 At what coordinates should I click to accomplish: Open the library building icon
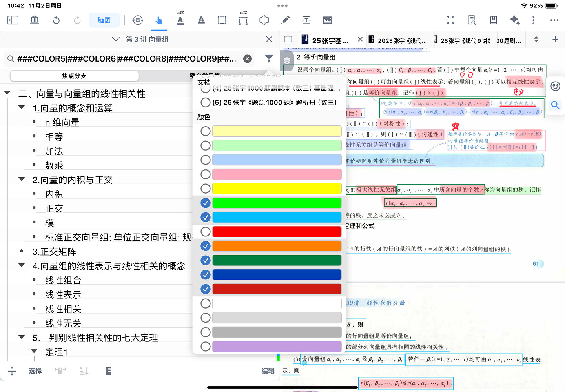tap(35, 20)
